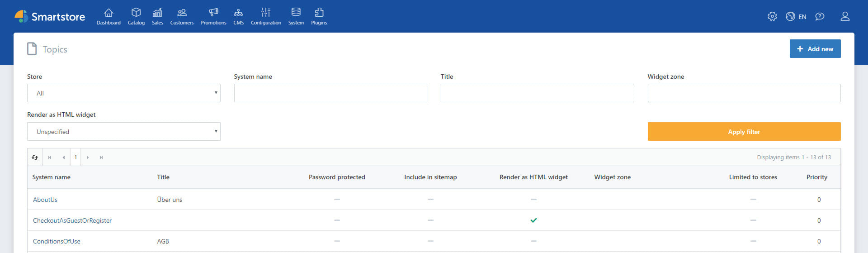The width and height of the screenshot is (868, 253).
Task: Open the AboutUs topic link
Action: coord(45,200)
